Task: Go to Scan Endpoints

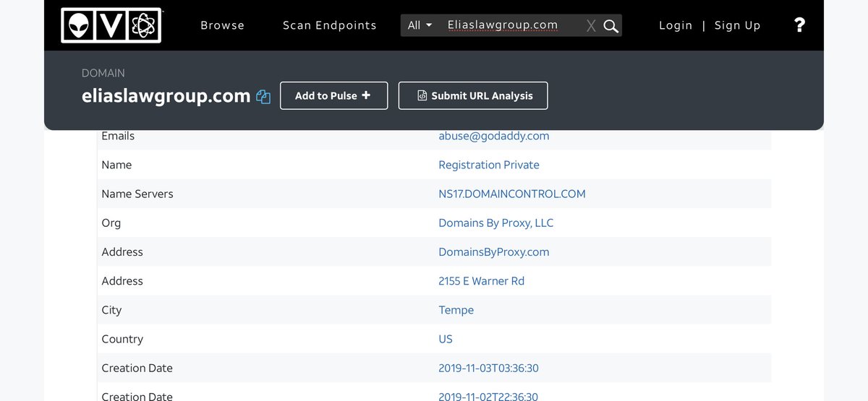Action: pyautogui.click(x=329, y=25)
